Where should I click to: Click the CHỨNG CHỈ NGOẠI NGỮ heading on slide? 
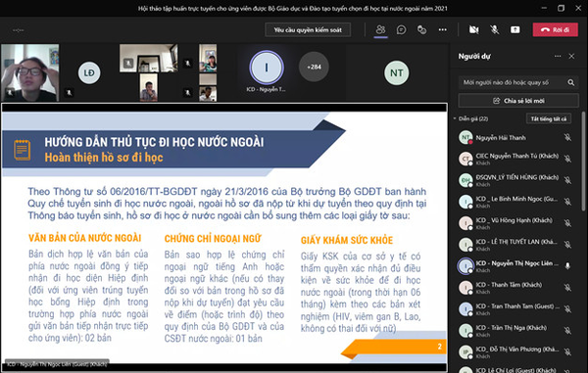tap(213, 239)
